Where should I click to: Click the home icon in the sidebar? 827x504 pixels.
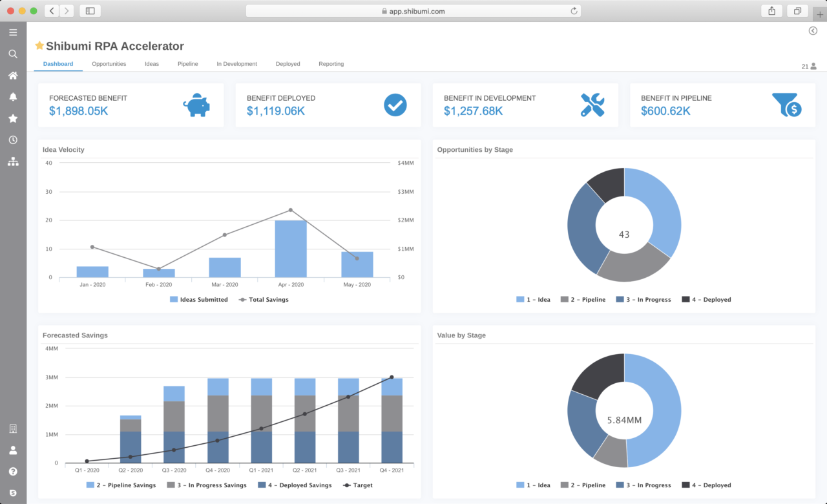tap(13, 75)
